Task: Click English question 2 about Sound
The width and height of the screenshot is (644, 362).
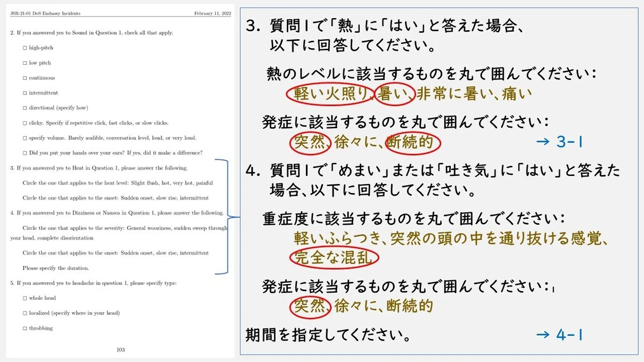Action: 92,33
